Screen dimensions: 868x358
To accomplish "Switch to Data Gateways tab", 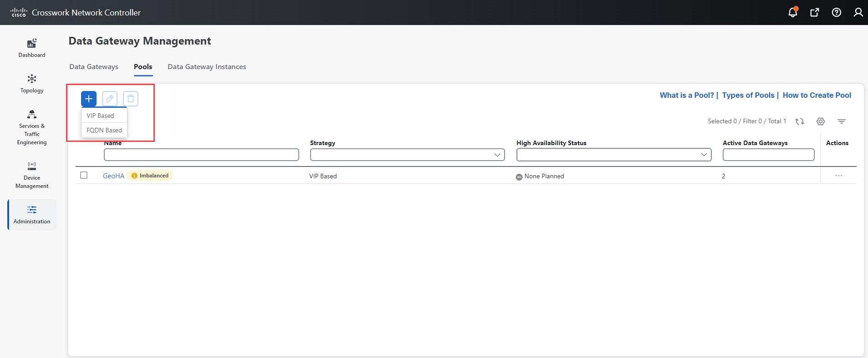I will click(x=94, y=67).
